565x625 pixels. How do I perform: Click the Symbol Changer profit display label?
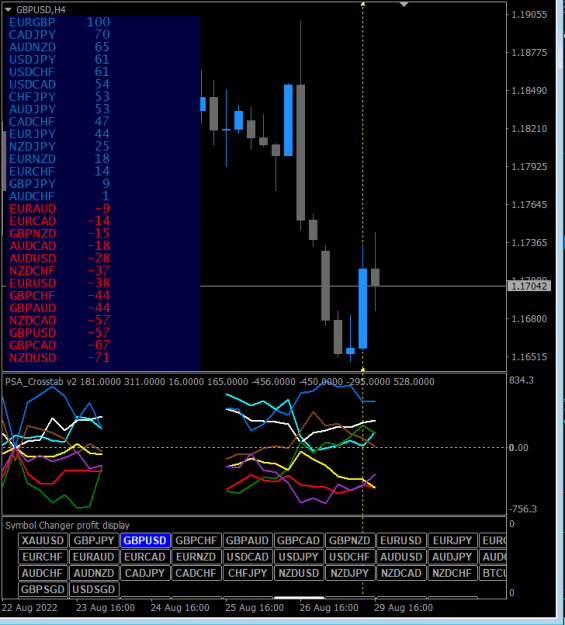pos(67,525)
